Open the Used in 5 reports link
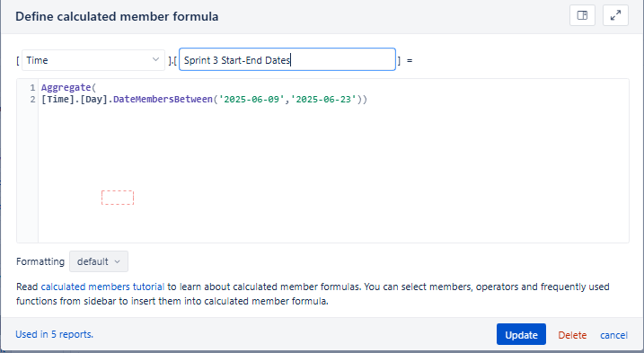This screenshot has height=353, width=644. coord(54,334)
